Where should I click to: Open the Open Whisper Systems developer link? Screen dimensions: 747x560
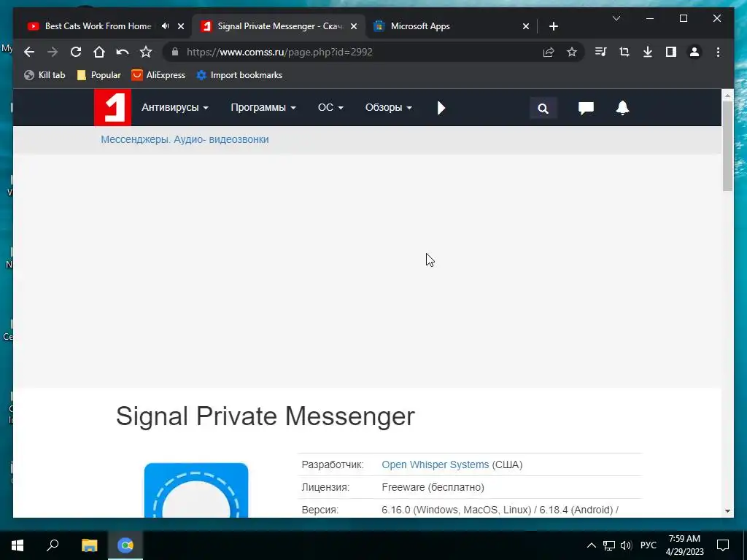[x=435, y=464]
